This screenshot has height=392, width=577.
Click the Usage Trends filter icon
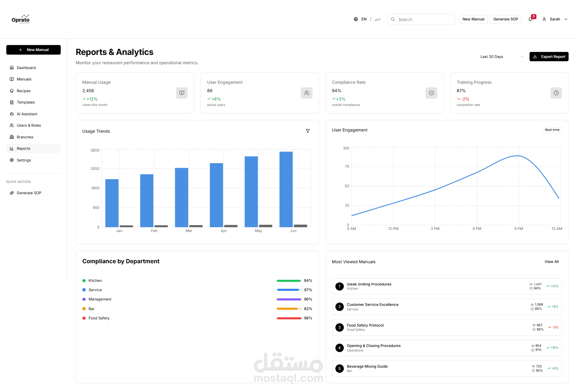[307, 131]
